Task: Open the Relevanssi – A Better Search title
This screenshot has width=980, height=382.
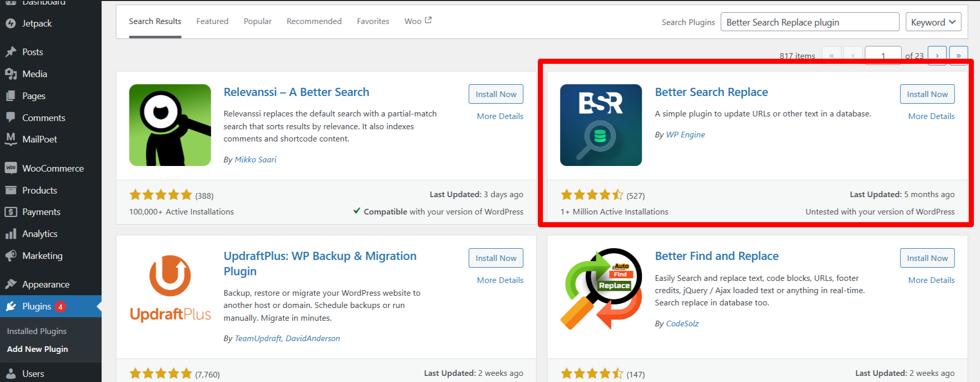Action: [x=297, y=92]
